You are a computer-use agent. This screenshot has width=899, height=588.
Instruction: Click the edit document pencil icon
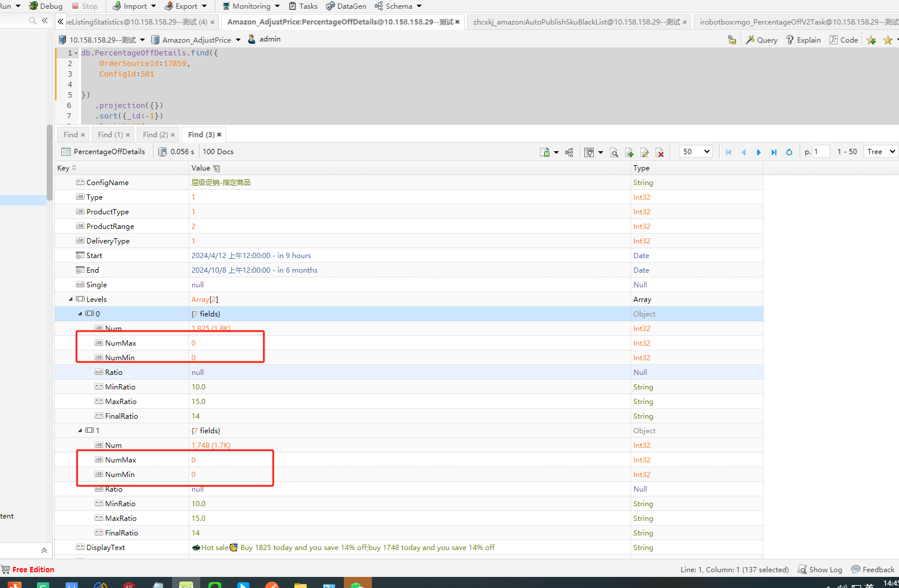(644, 152)
